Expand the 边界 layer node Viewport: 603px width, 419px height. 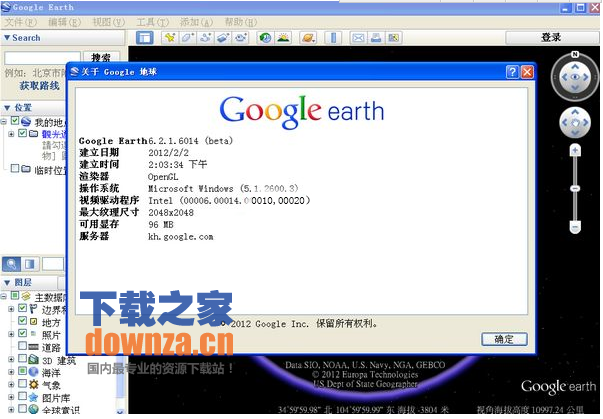pos(11,309)
